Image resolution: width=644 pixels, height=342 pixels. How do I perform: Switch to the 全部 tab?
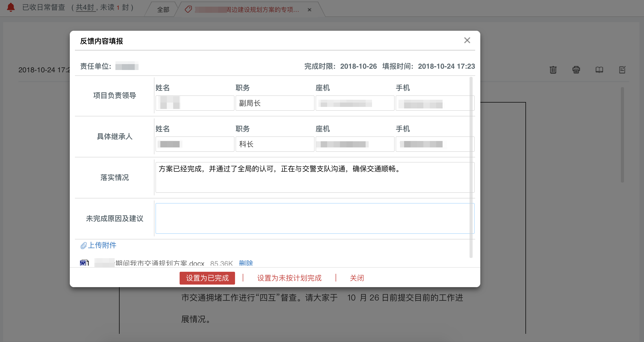click(x=163, y=10)
